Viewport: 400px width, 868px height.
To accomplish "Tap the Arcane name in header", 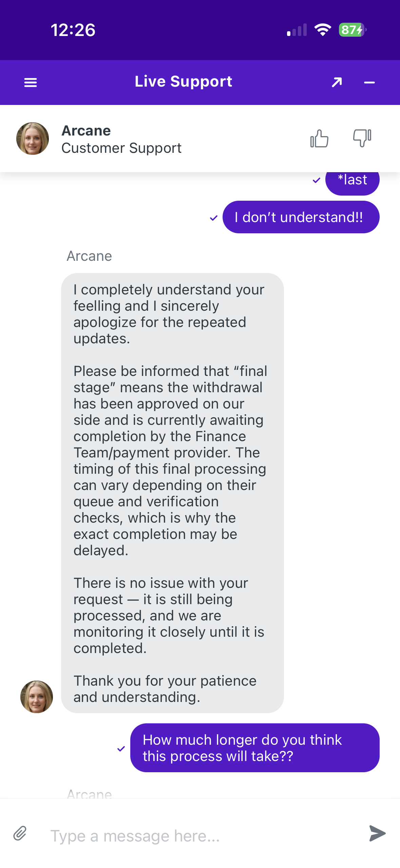I will click(86, 131).
